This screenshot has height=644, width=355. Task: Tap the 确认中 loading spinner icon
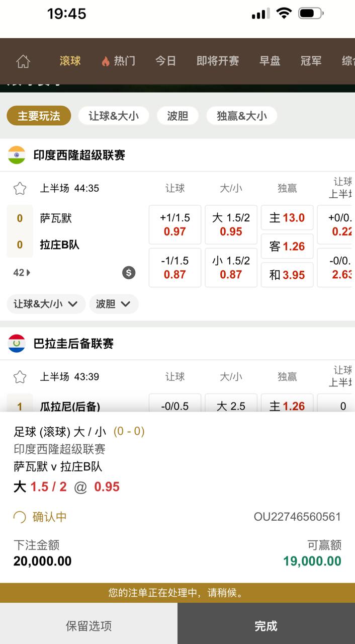click(20, 517)
